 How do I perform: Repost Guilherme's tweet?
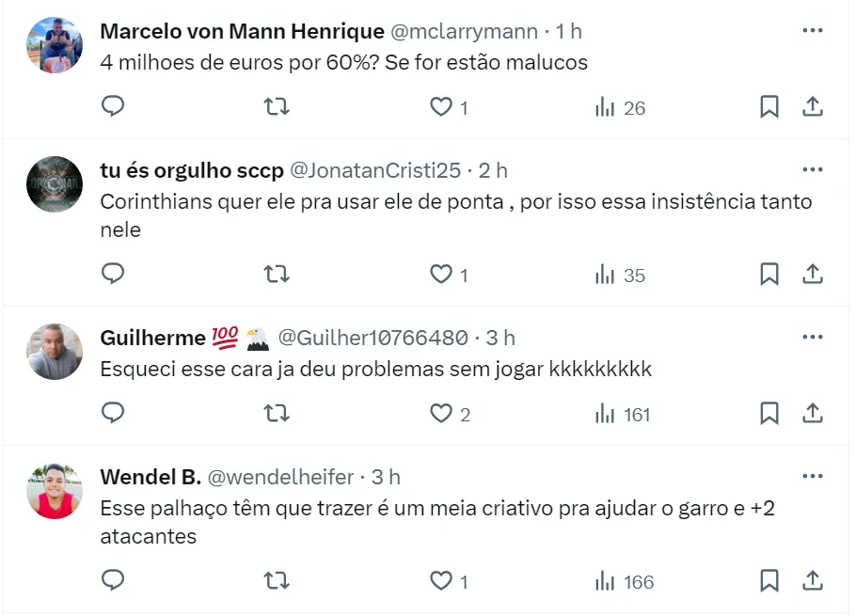click(277, 414)
